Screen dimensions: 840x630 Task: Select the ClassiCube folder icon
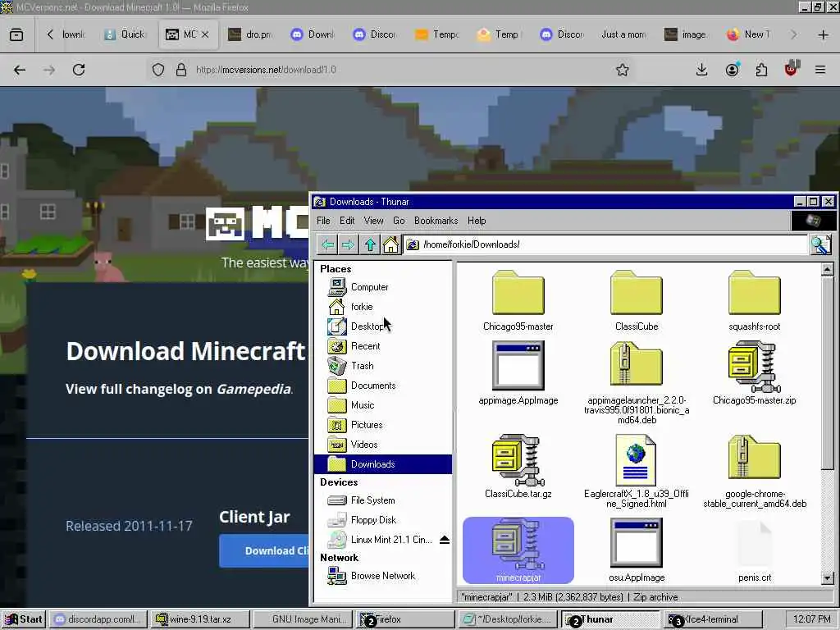click(637, 293)
